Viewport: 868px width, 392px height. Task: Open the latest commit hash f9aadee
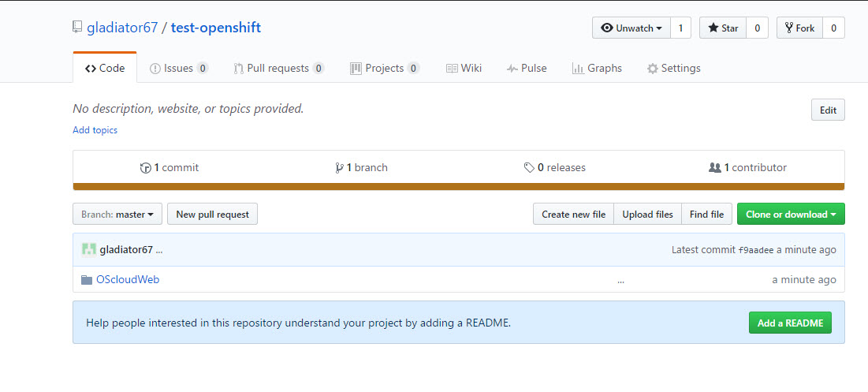pyautogui.click(x=755, y=250)
